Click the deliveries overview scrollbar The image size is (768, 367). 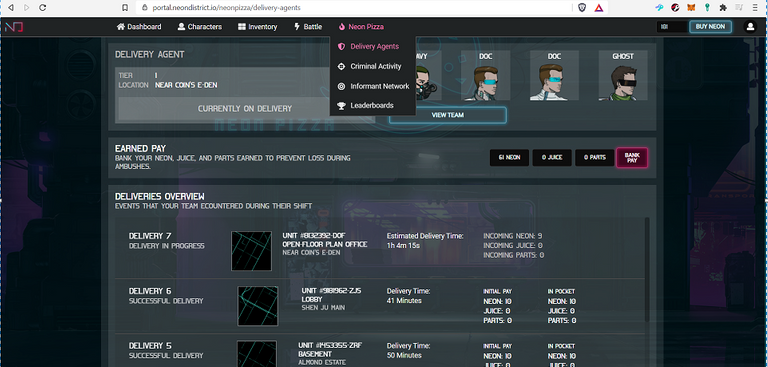coord(648,270)
